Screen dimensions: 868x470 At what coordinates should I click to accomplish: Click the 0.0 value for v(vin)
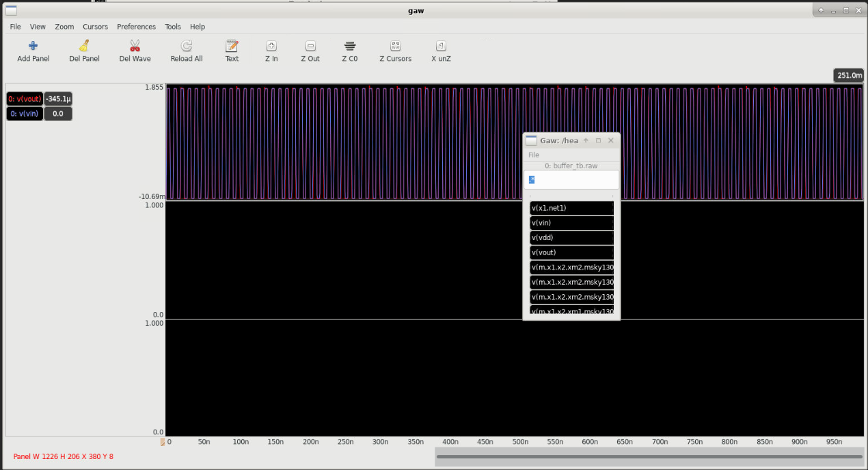tap(58, 114)
